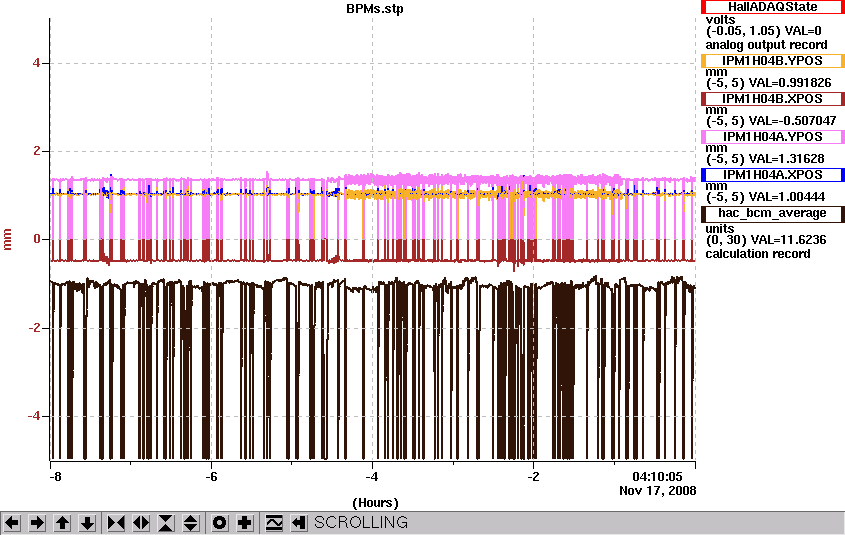845x535 pixels.
Task: Pan the plot left with the left arrow
Action: coord(12,523)
